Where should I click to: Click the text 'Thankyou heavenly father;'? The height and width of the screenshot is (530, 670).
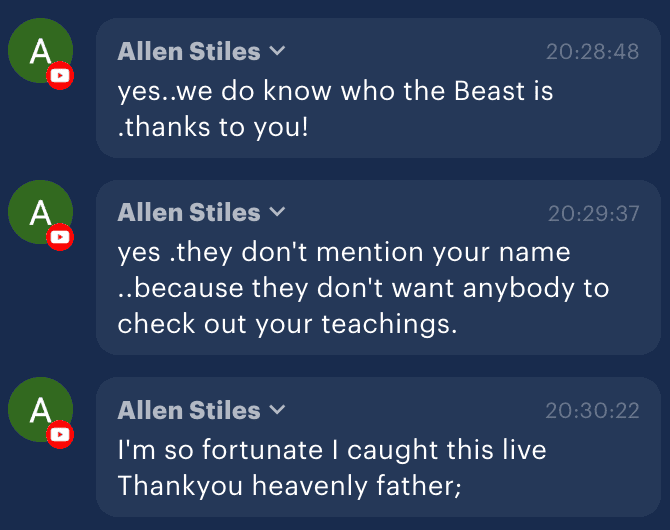coord(289,486)
